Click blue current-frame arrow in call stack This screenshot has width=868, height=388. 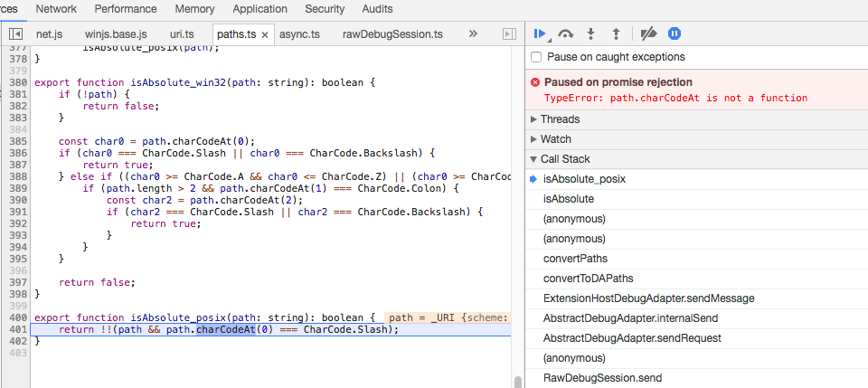[533, 179]
